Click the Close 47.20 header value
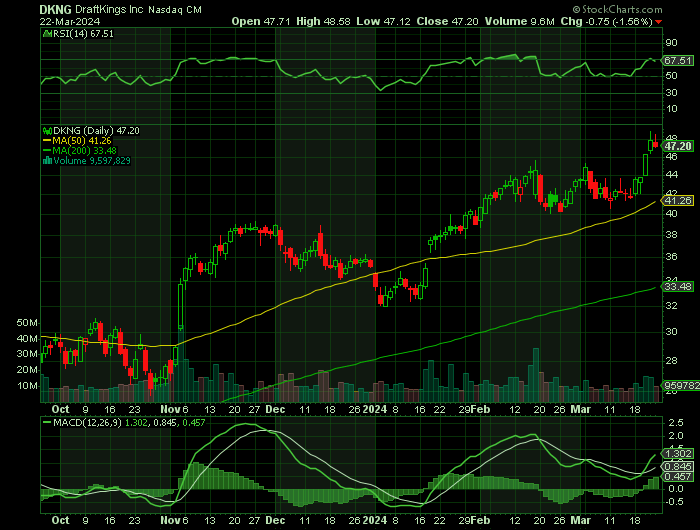This screenshot has width=700, height=530. (447, 21)
